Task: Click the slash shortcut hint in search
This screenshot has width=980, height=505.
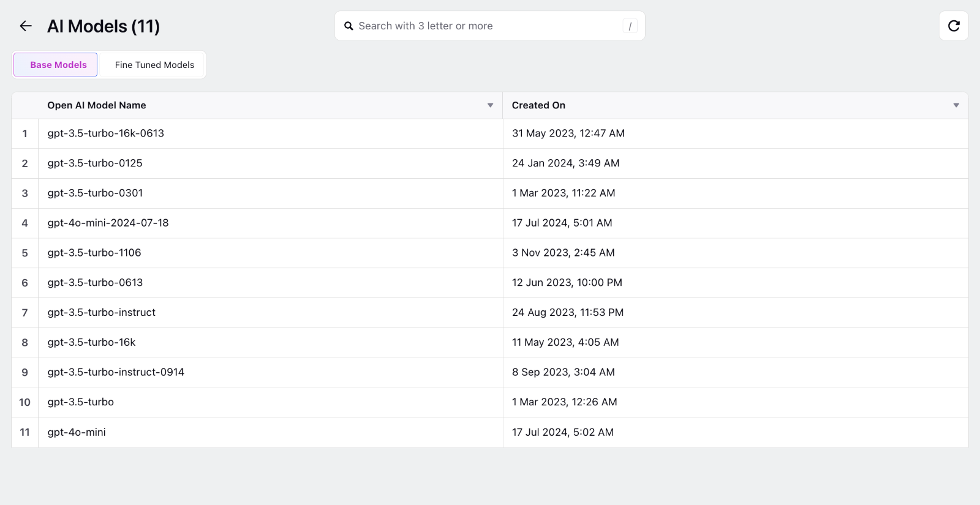Action: click(x=630, y=26)
